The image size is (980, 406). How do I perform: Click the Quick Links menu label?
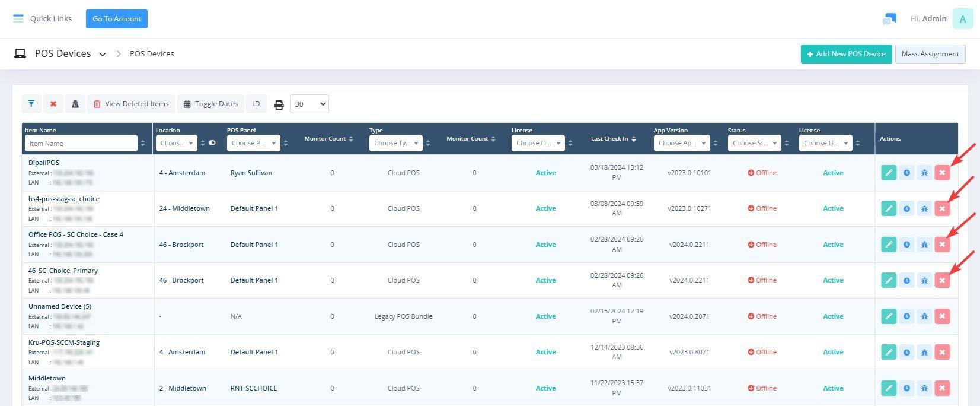pyautogui.click(x=51, y=19)
